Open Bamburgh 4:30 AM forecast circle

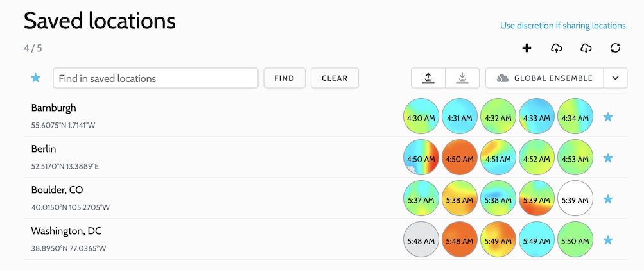pos(421,116)
